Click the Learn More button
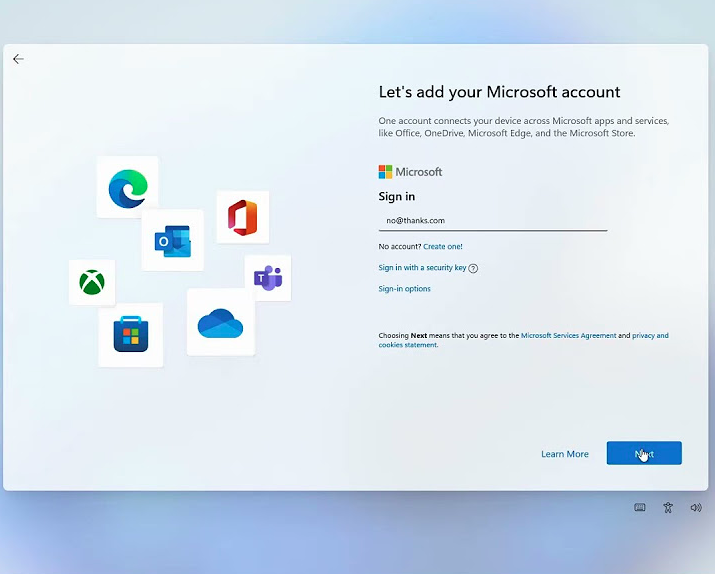 [565, 454]
